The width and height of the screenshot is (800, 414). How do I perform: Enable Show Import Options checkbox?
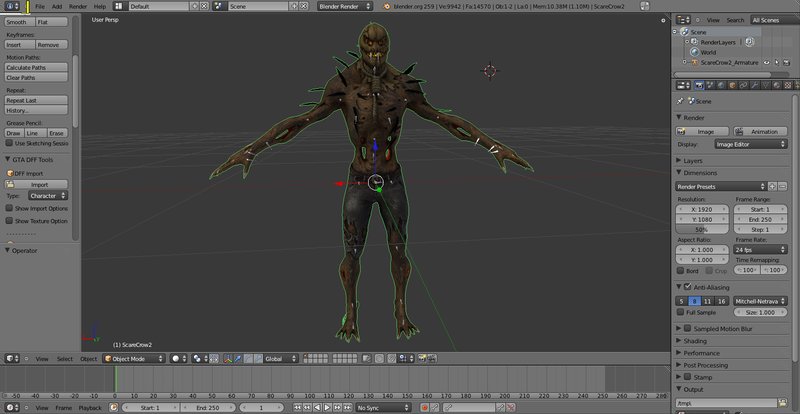[9, 208]
